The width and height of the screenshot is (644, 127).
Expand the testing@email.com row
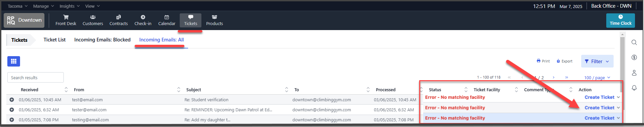pos(12,120)
